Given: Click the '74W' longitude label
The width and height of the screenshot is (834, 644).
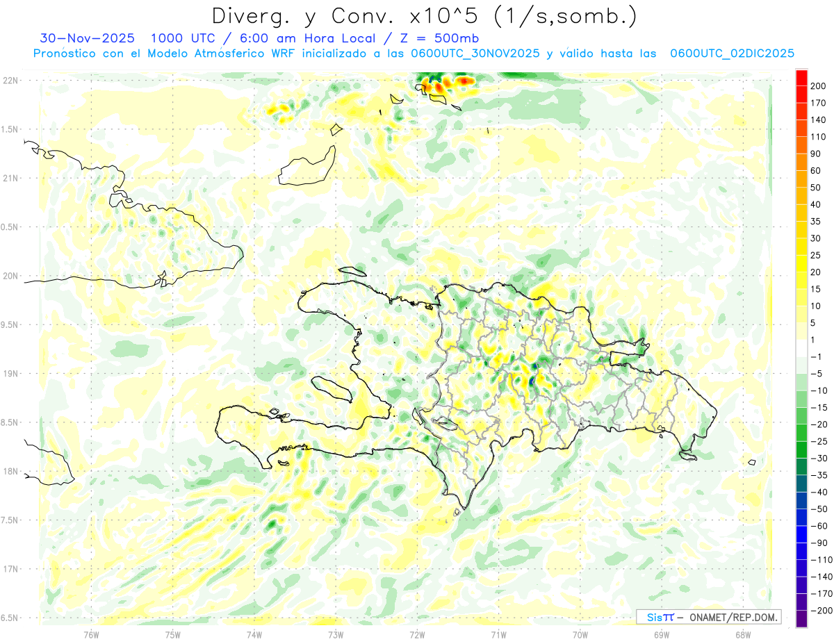Looking at the screenshot, I should pyautogui.click(x=254, y=634).
